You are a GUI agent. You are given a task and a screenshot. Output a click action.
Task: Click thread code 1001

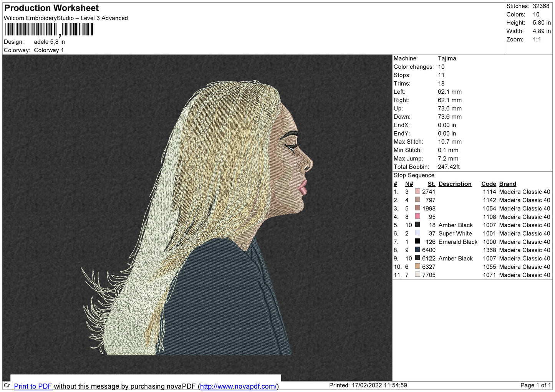click(x=490, y=234)
